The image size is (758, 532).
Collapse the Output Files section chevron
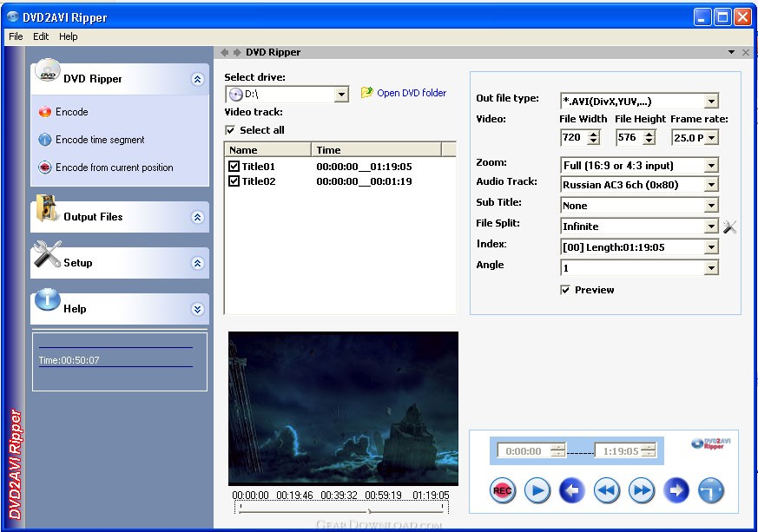[x=197, y=217]
